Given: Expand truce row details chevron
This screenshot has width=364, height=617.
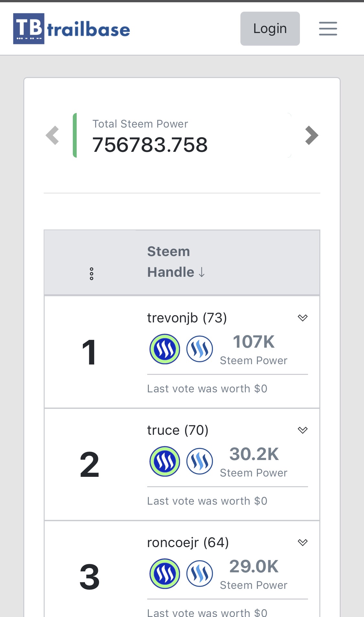Looking at the screenshot, I should point(303,430).
